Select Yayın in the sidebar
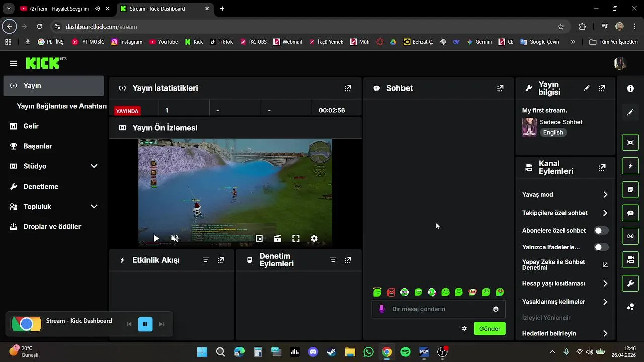 tap(53, 86)
